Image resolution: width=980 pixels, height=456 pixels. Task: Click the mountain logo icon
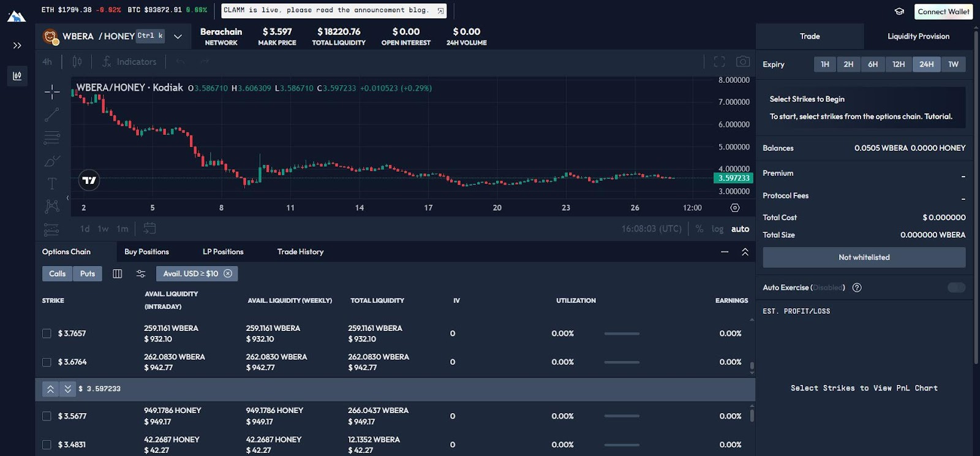(x=17, y=15)
